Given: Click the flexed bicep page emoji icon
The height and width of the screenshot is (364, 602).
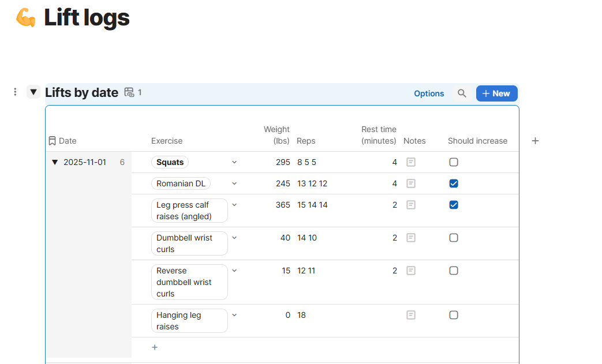Looking at the screenshot, I should 25,18.
